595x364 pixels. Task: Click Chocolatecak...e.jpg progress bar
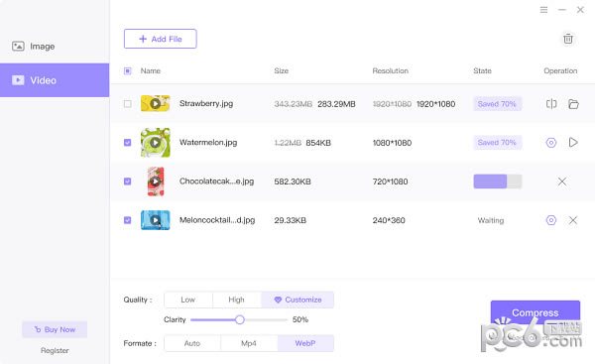point(498,182)
